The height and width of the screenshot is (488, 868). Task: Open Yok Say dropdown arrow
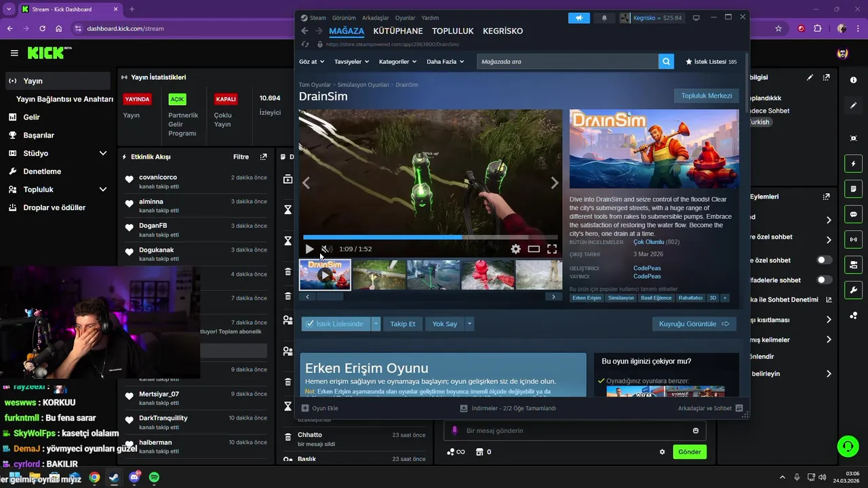[469, 324]
